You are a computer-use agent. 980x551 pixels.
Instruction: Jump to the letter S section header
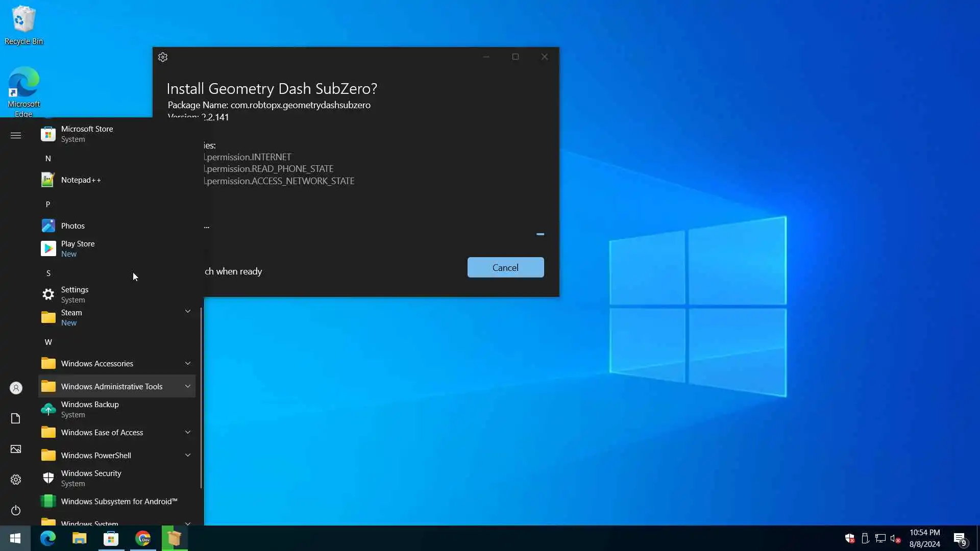(x=48, y=273)
